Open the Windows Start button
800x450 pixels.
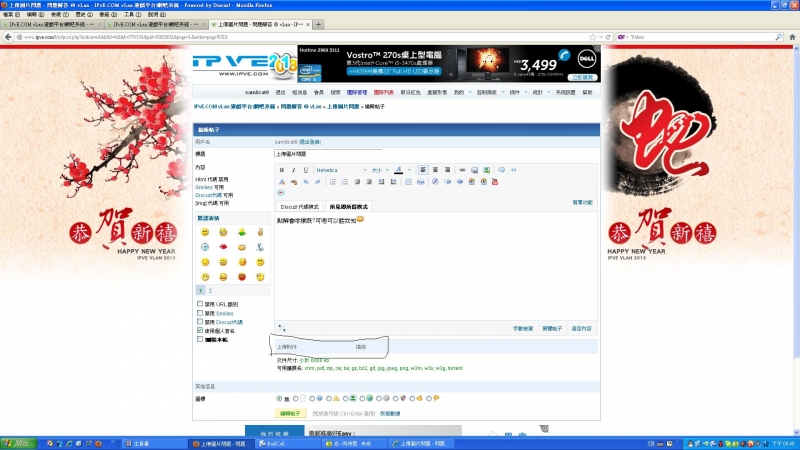[18, 443]
